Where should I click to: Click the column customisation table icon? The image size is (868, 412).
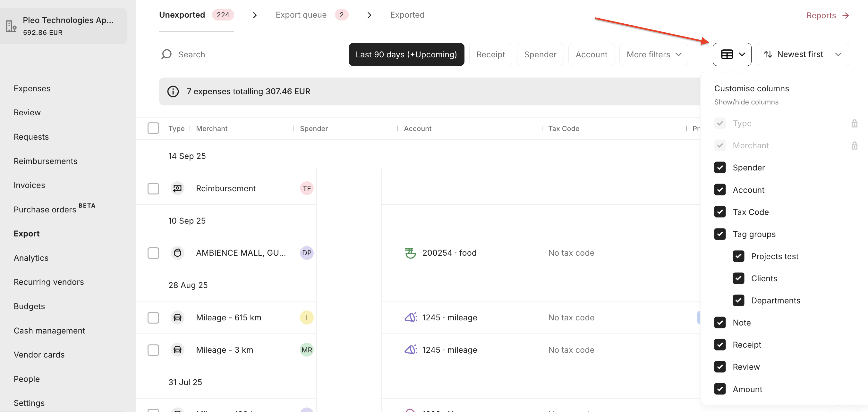click(727, 54)
